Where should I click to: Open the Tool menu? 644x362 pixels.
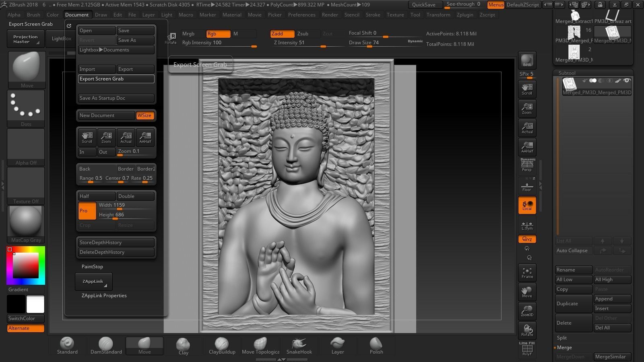click(x=415, y=15)
